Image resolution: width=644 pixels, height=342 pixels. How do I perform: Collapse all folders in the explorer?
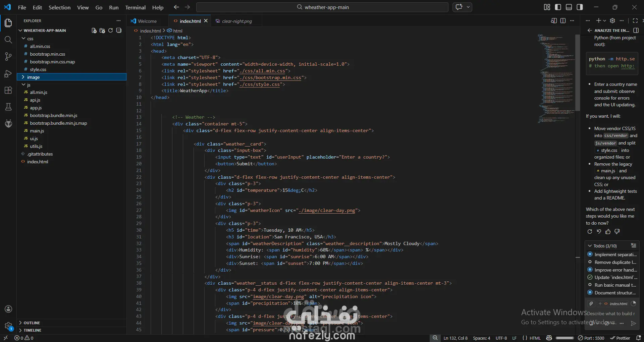tap(119, 31)
